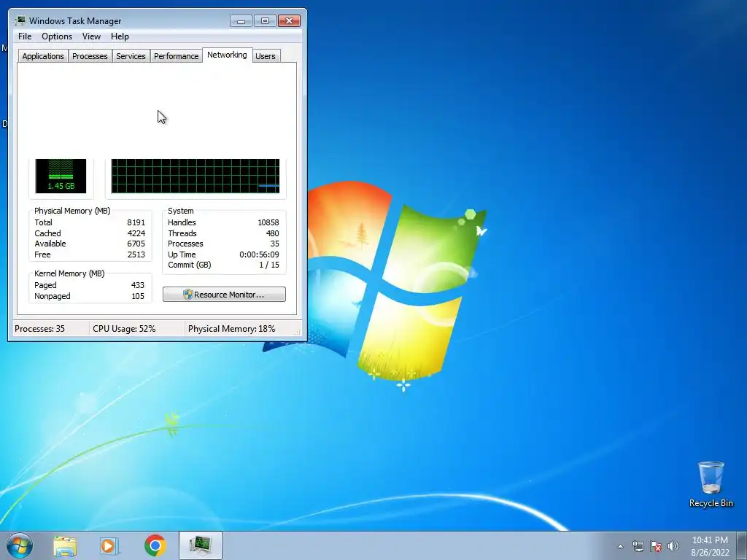Click the memory usage history graph

pos(196,176)
